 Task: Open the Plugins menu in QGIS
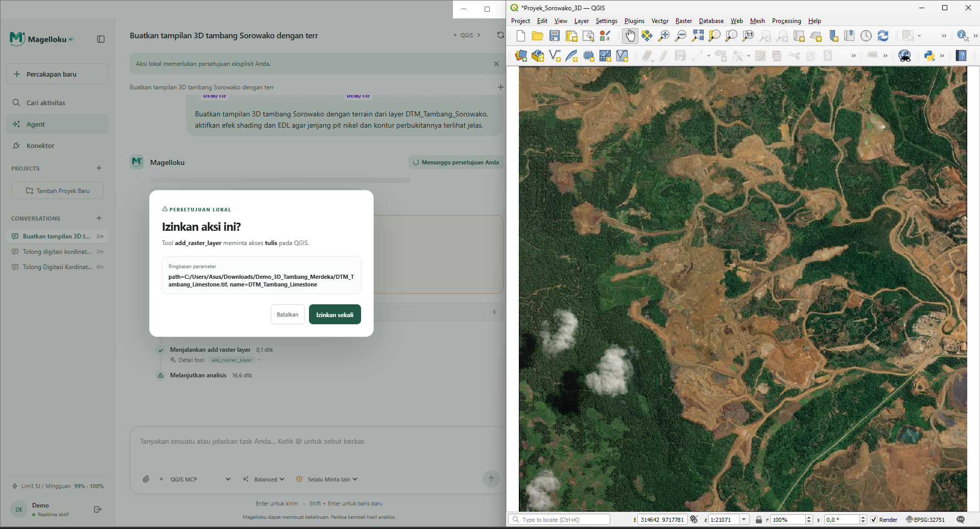click(634, 21)
